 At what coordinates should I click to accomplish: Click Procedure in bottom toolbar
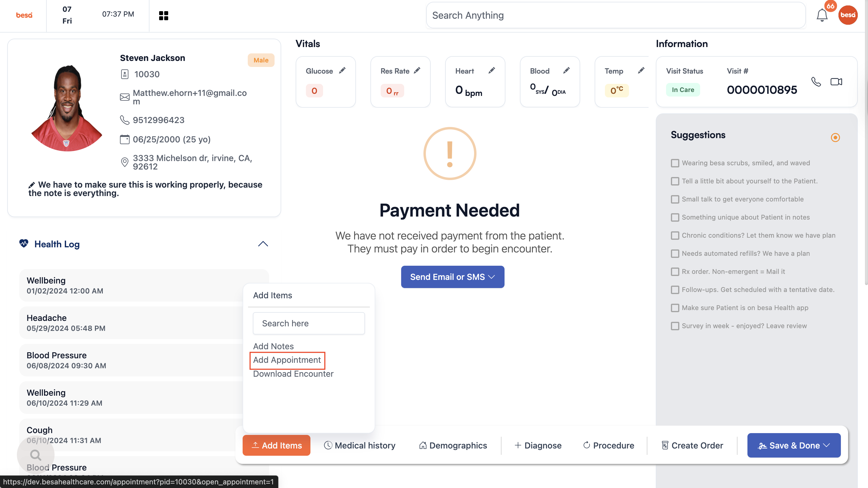pyautogui.click(x=609, y=445)
